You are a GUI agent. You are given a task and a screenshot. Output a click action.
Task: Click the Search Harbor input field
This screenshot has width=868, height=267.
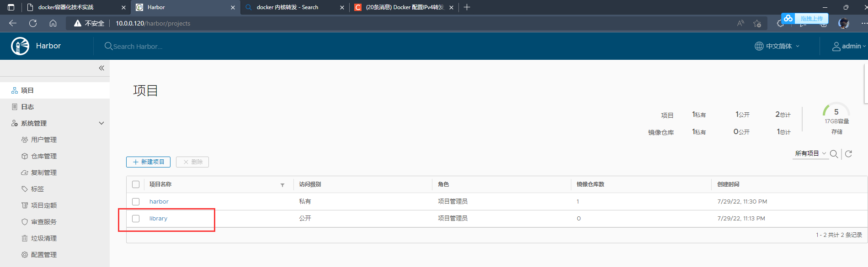pyautogui.click(x=137, y=47)
